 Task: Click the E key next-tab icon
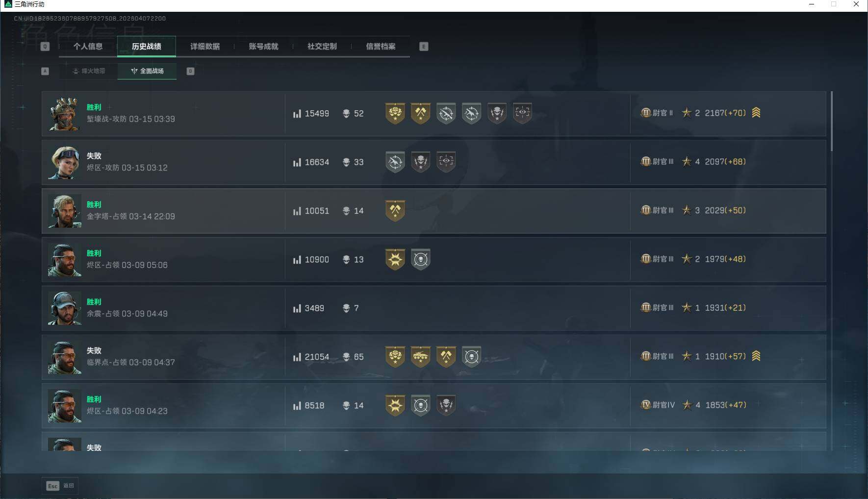pyautogui.click(x=424, y=47)
